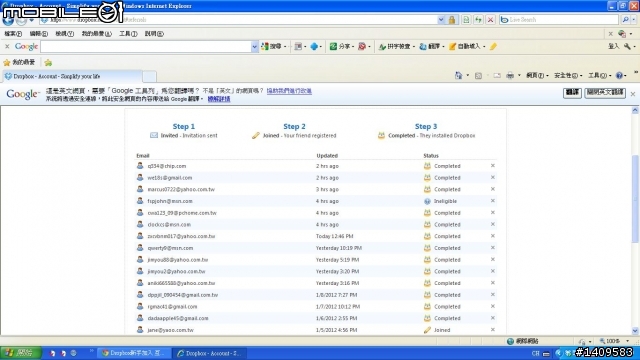Open the 編輯 Edit menu
This screenshot has height=360, width=640.
pyautogui.click(x=39, y=34)
